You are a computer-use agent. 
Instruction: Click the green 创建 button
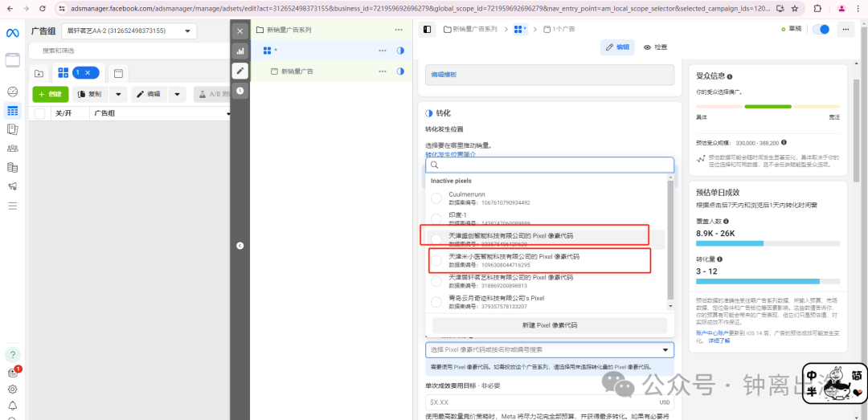[51, 94]
